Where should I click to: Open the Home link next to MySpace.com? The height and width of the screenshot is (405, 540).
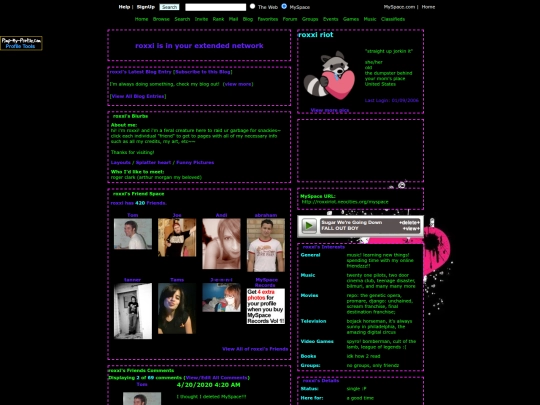coord(428,7)
